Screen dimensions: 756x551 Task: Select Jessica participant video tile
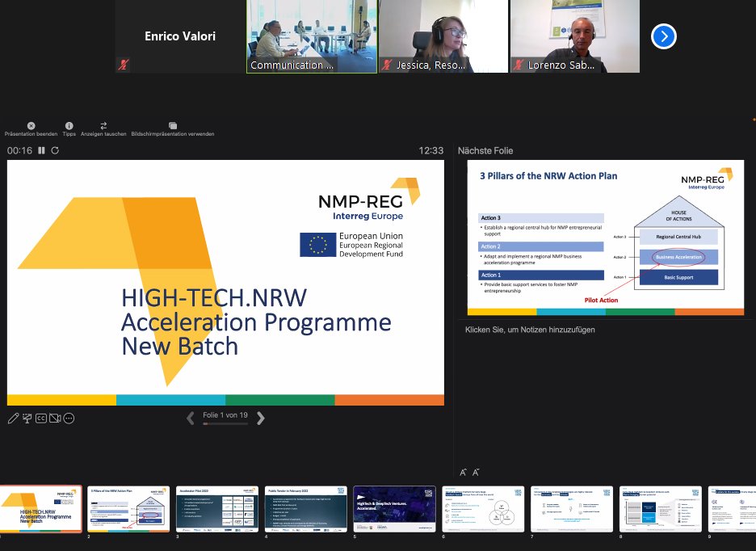pos(443,36)
